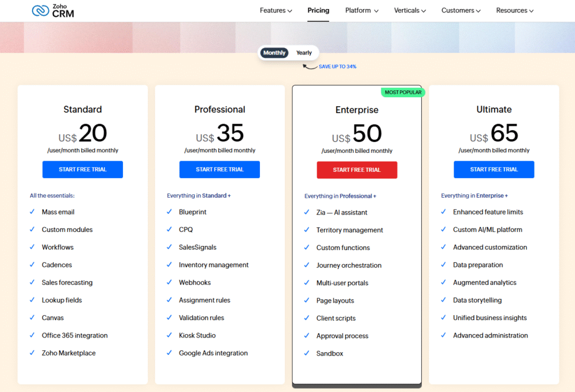575x392 pixels.
Task: Open the Customers menu
Action: click(460, 10)
